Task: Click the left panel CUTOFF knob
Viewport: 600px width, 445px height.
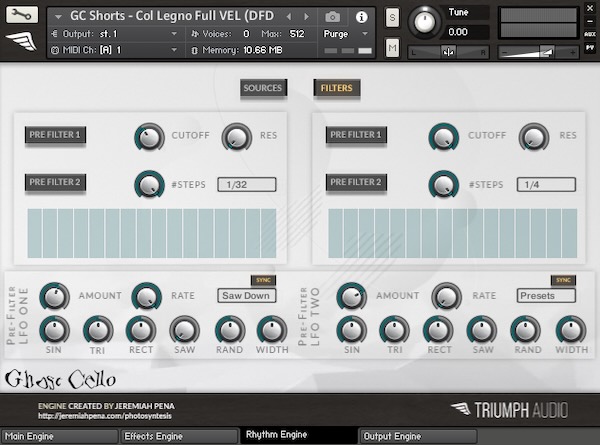Action: point(149,137)
